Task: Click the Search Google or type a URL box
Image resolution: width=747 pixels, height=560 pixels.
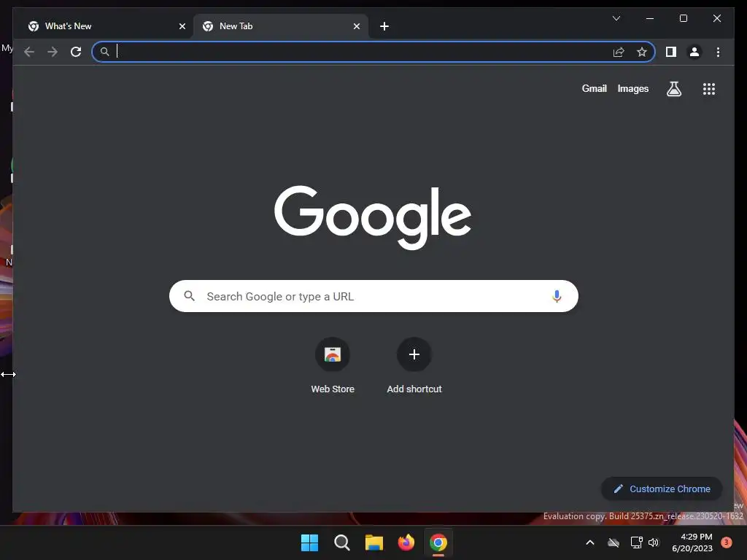Action: point(373,296)
